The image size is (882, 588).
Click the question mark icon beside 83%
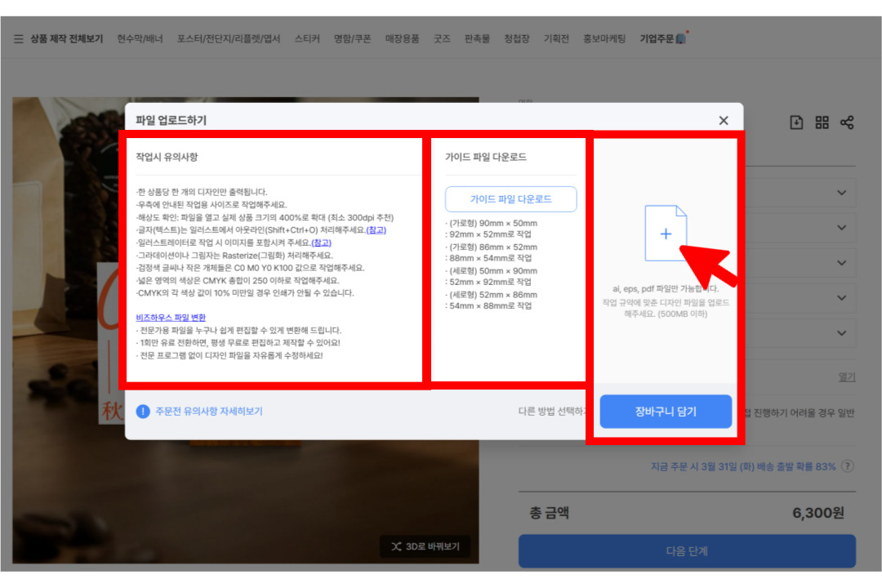pos(848,466)
